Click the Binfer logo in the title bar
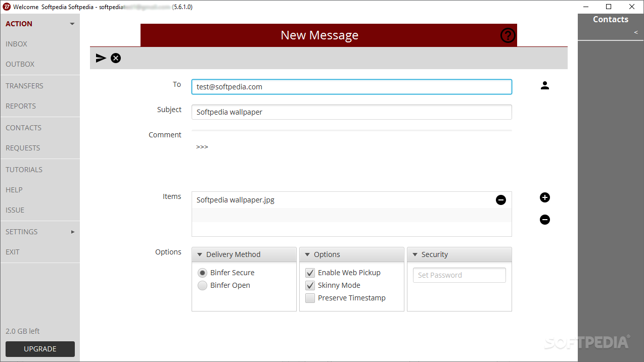Image resolution: width=644 pixels, height=362 pixels. 7,7
